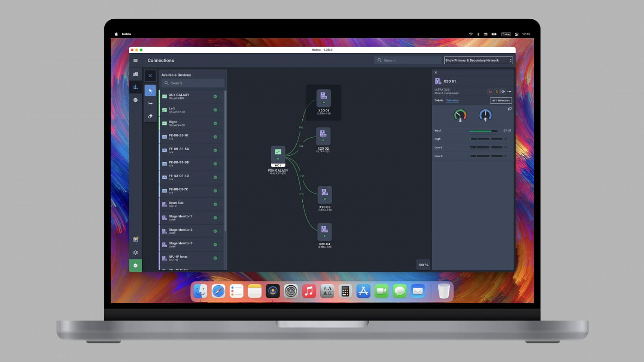
Task: Toggle the eye identify button for X20 01
Action: coord(503,92)
